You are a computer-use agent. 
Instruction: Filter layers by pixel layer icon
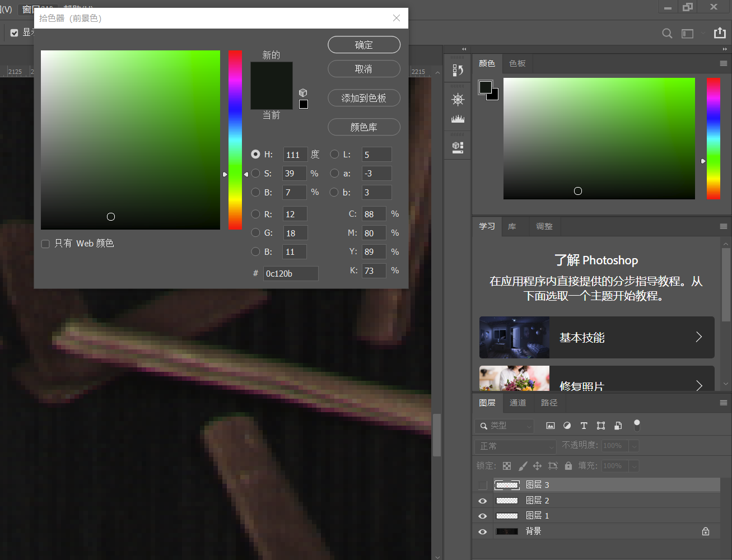[x=551, y=426]
